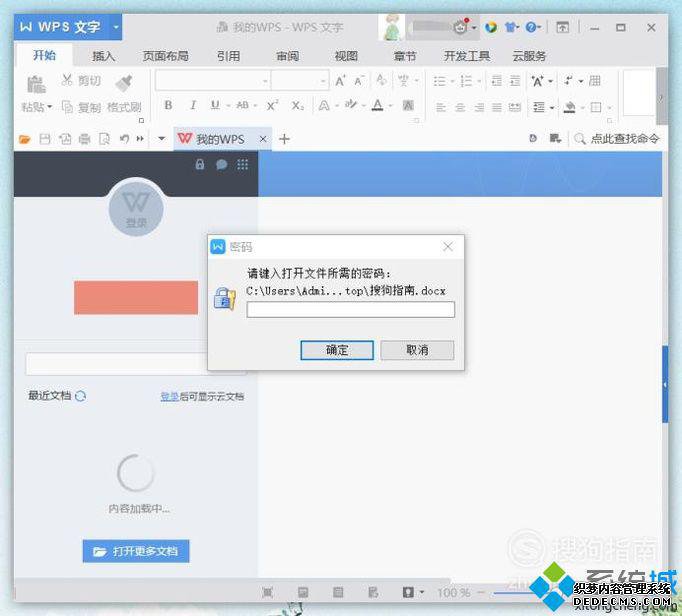Click the password input field in dialog
Viewport: 682px width, 616px height.
351,310
